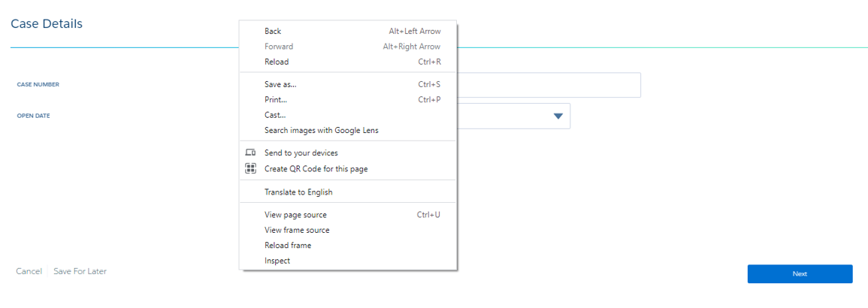Image resolution: width=868 pixels, height=308 pixels.
Task: Click the Cancel link
Action: (29, 271)
